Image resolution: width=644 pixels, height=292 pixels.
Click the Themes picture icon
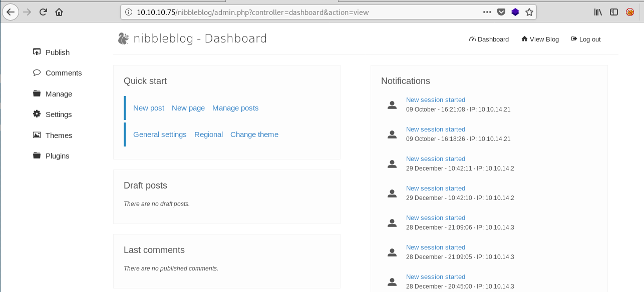pos(37,135)
